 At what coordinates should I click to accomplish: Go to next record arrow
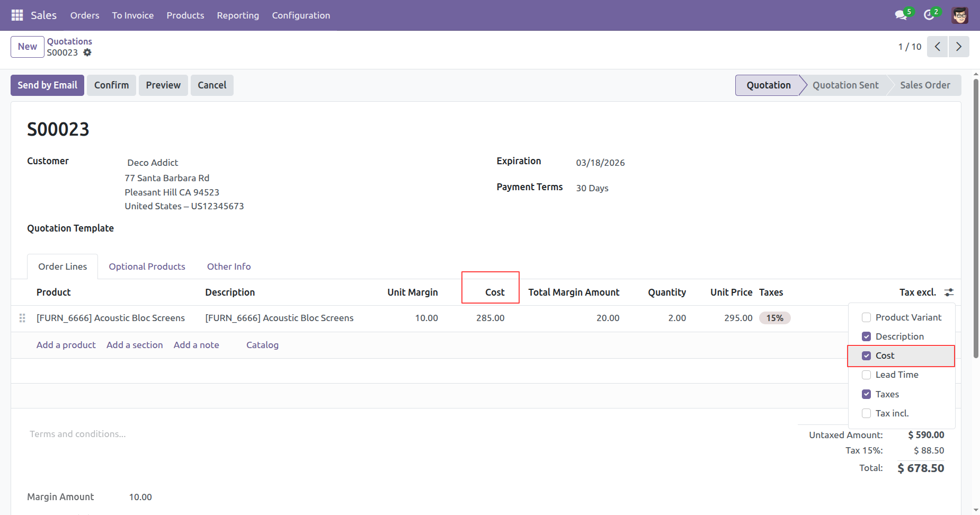tap(958, 47)
